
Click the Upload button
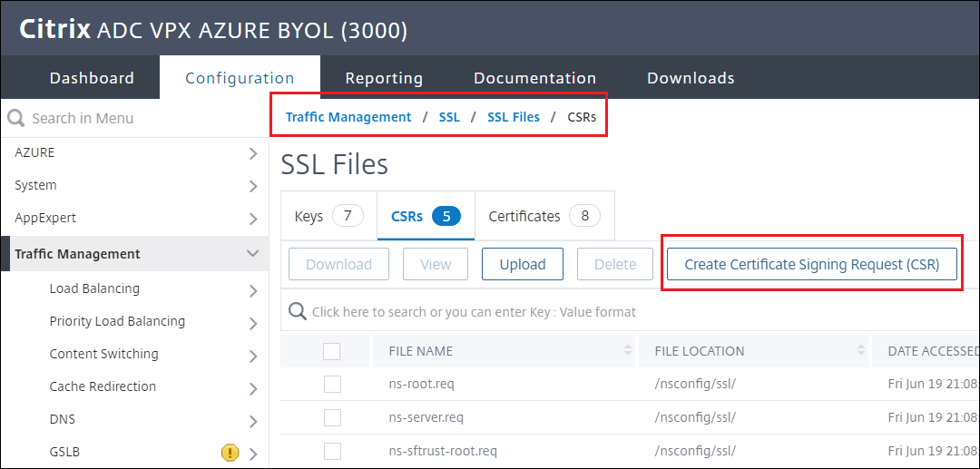pos(523,264)
